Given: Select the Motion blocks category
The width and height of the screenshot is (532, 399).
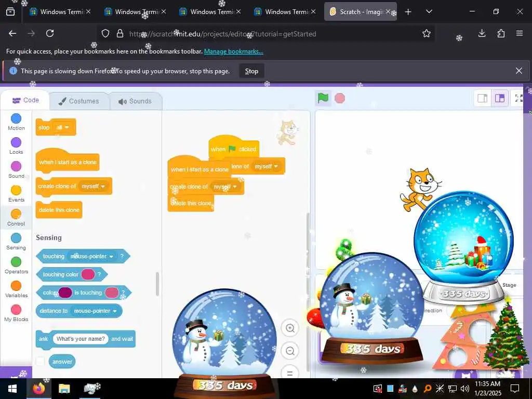Looking at the screenshot, I should (x=16, y=122).
